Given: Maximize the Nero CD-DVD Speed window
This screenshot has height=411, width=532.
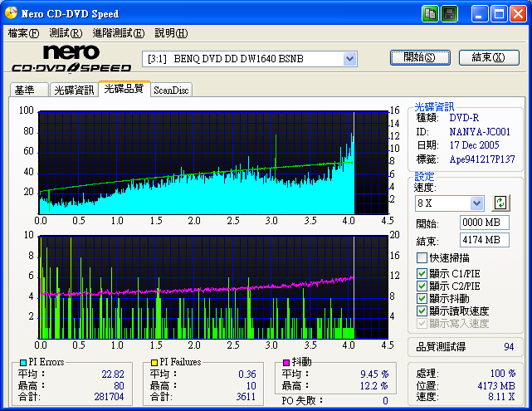Looking at the screenshot, I should click(x=499, y=14).
